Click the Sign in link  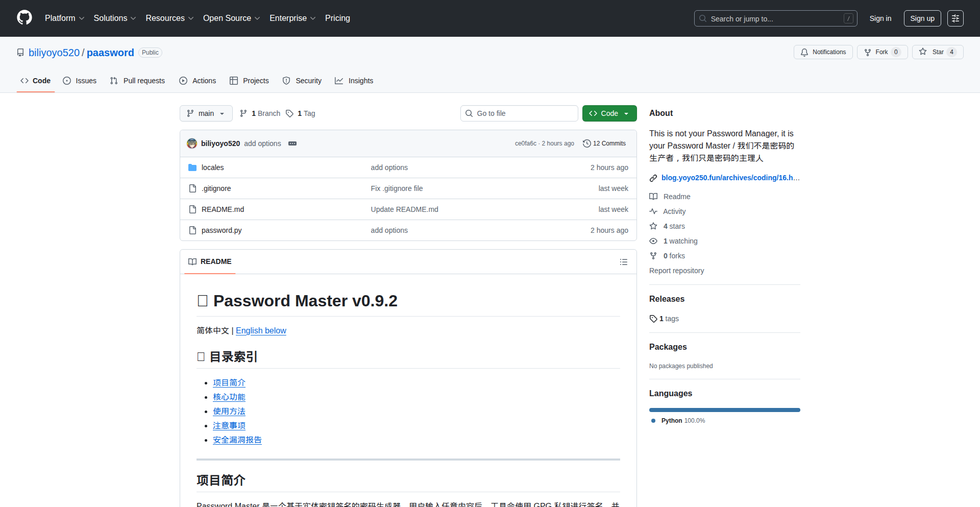pos(880,18)
